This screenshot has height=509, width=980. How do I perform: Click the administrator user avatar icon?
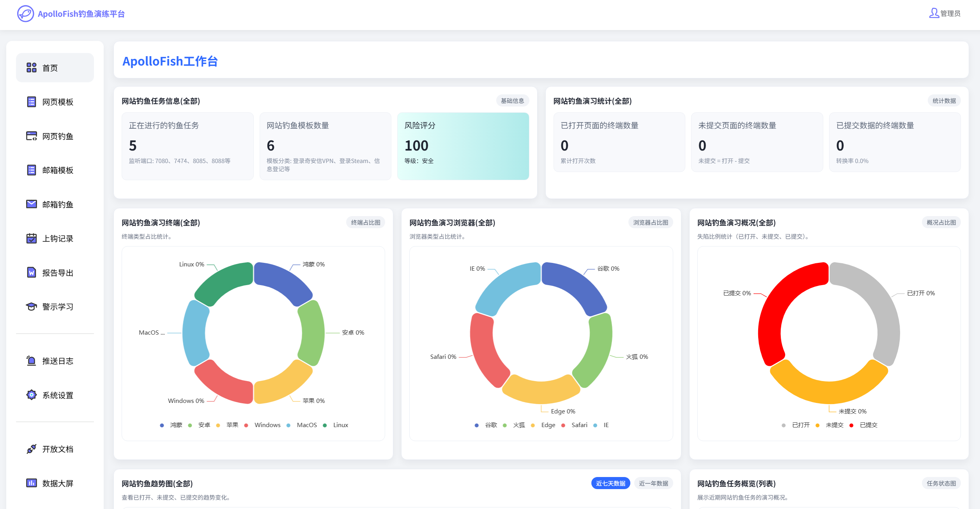(x=934, y=13)
